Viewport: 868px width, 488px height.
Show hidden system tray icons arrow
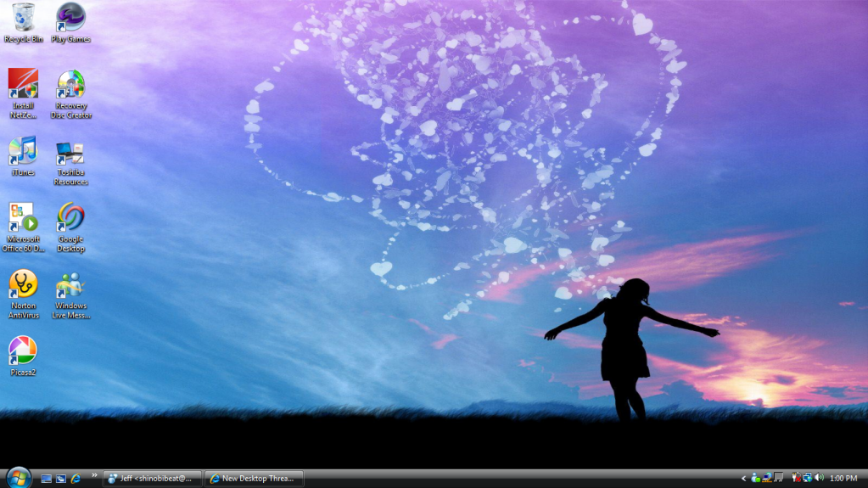pyautogui.click(x=743, y=478)
